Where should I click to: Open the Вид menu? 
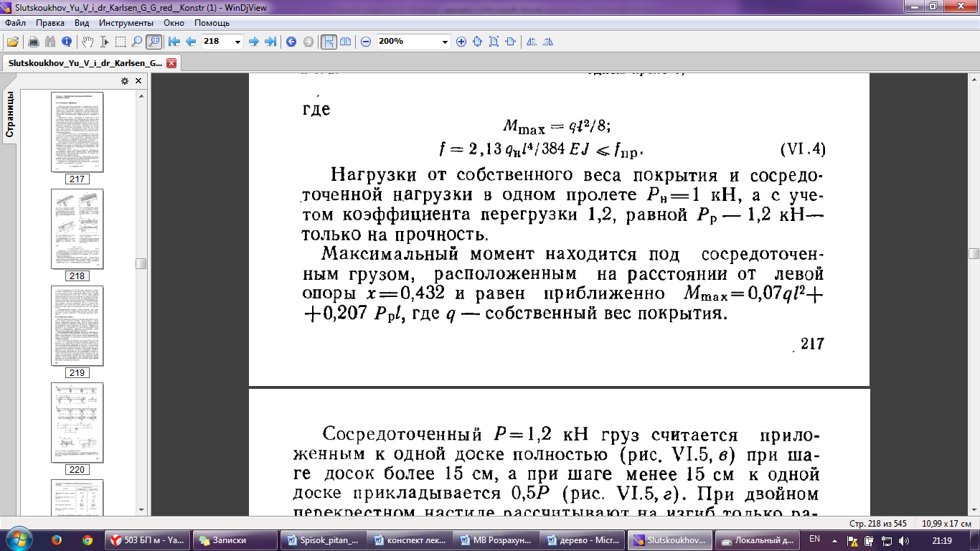pos(82,23)
